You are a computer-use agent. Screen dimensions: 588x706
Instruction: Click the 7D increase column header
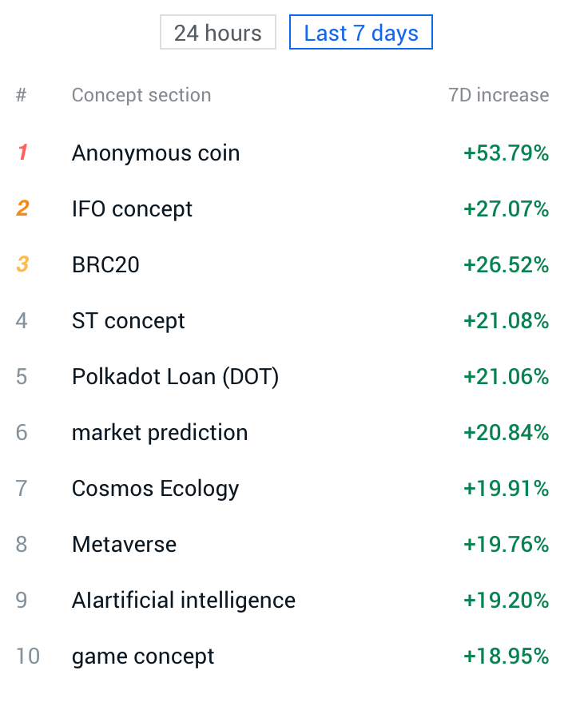[x=499, y=95]
